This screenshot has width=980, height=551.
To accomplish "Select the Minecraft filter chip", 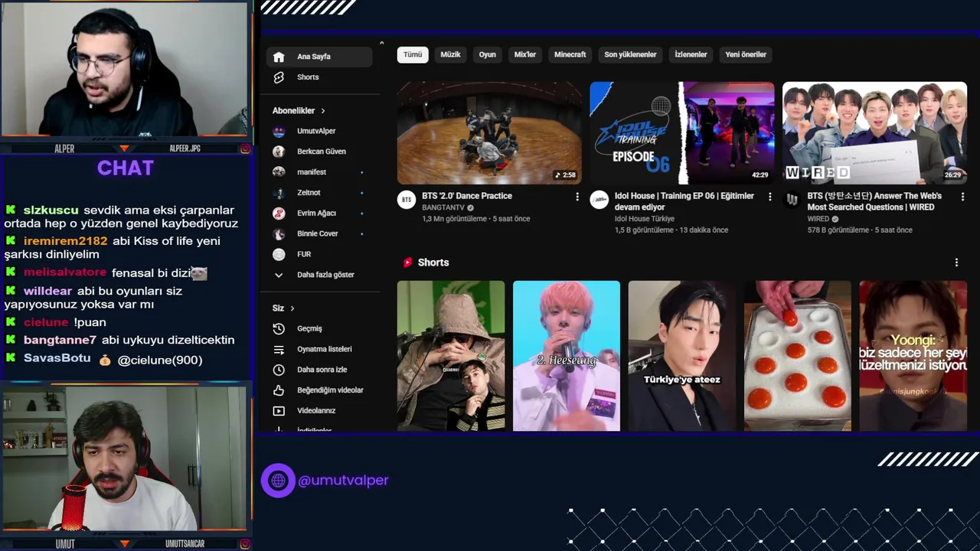I will [x=570, y=54].
